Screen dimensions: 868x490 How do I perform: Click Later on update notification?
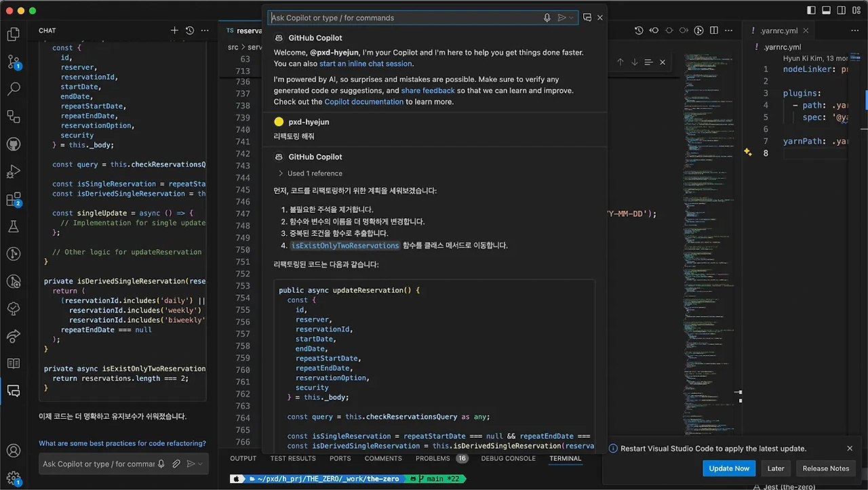(776, 468)
